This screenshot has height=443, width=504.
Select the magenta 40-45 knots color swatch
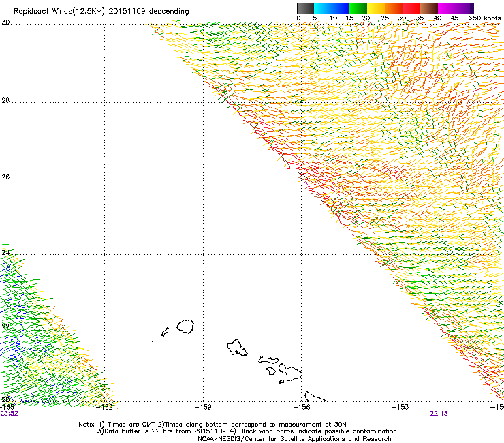coord(447,8)
